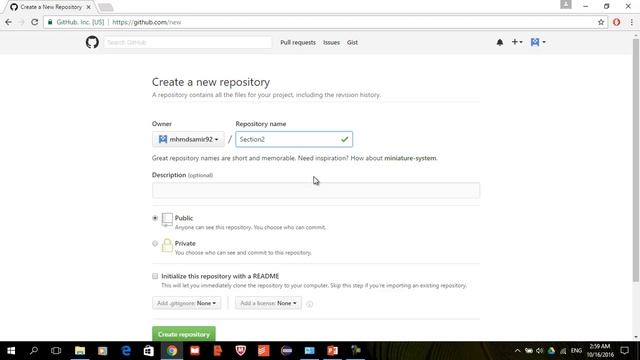The height and width of the screenshot is (360, 640).
Task: Click the taskbar clock showing 2:59 AM
Action: [600, 351]
